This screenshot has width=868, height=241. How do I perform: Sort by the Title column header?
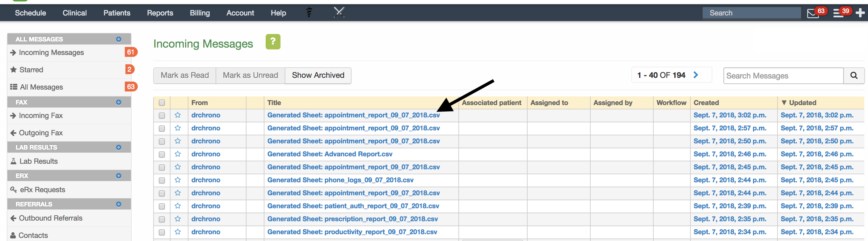click(x=274, y=103)
